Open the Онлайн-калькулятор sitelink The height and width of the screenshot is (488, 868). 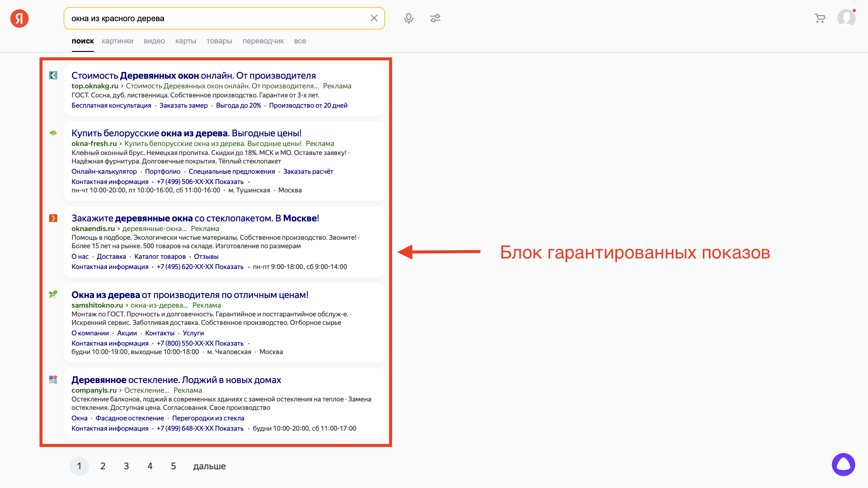coord(105,171)
